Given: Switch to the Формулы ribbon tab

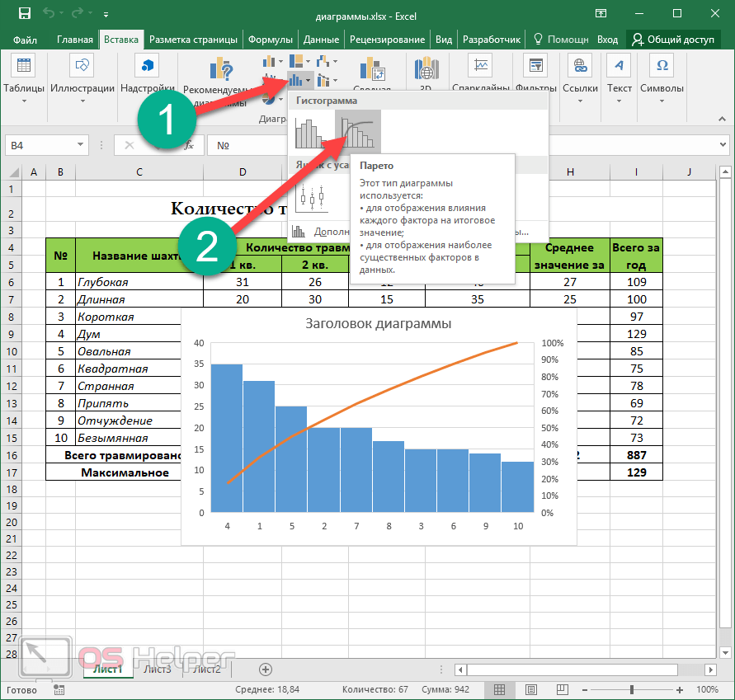Looking at the screenshot, I should [271, 40].
